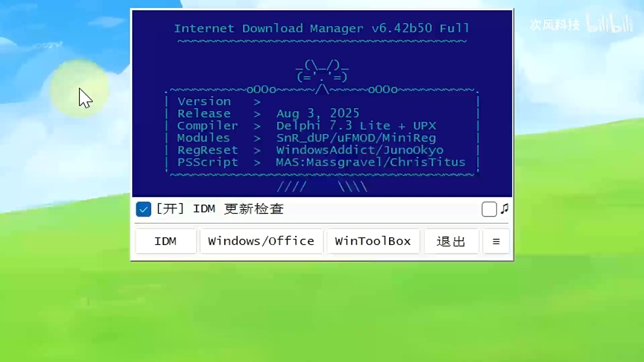Viewport: 644px width, 362px height.
Task: Click the release date Aug 3, 2025
Action: pos(317,113)
